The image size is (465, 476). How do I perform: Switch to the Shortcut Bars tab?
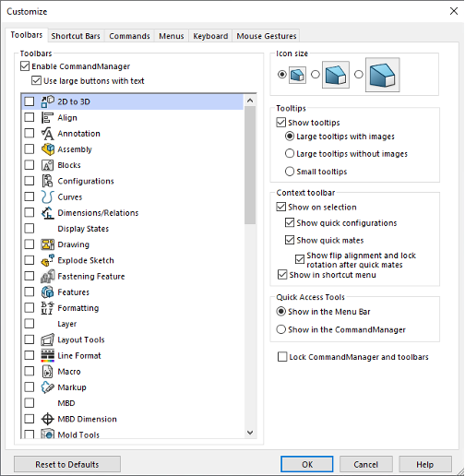pos(76,36)
